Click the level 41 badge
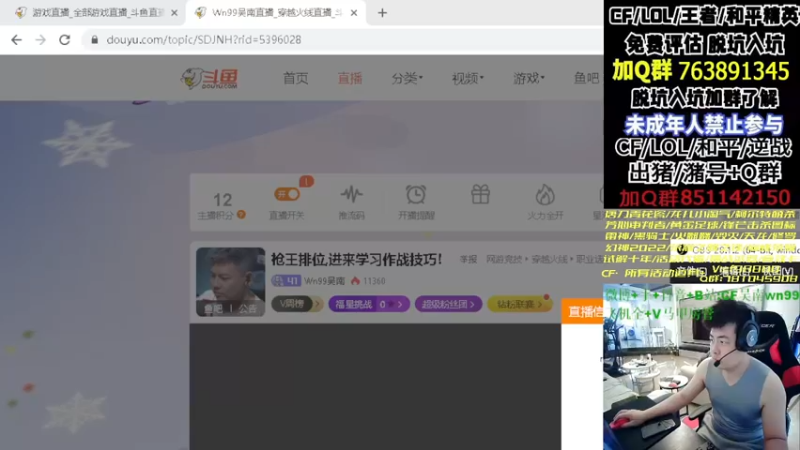This screenshot has height=450, width=800. [x=286, y=281]
